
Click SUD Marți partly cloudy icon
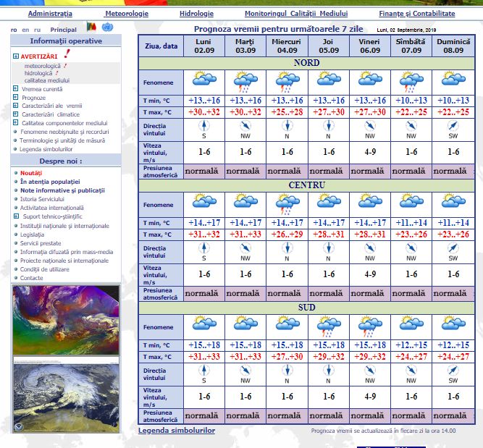(245, 323)
